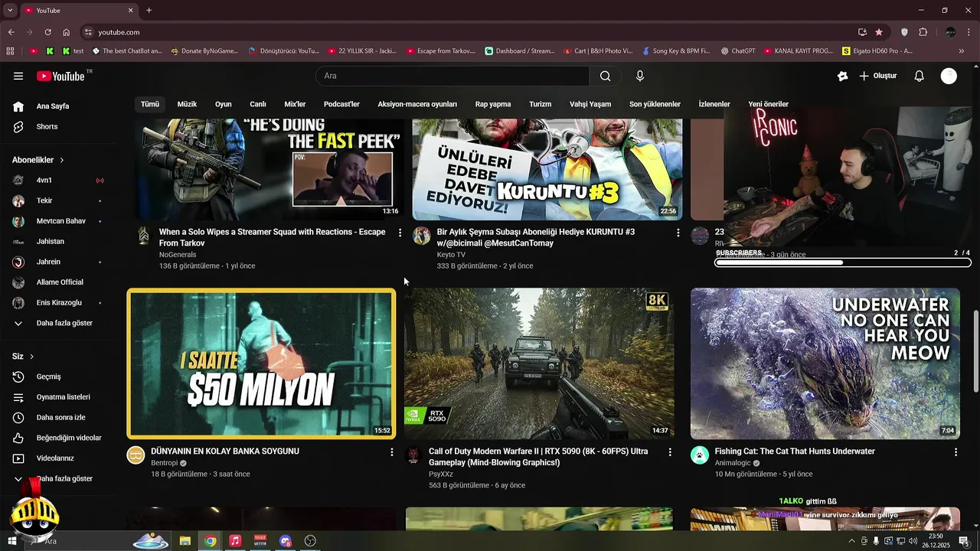The width and height of the screenshot is (980, 551).
Task: Go to YouTube home via logo
Action: (x=60, y=76)
